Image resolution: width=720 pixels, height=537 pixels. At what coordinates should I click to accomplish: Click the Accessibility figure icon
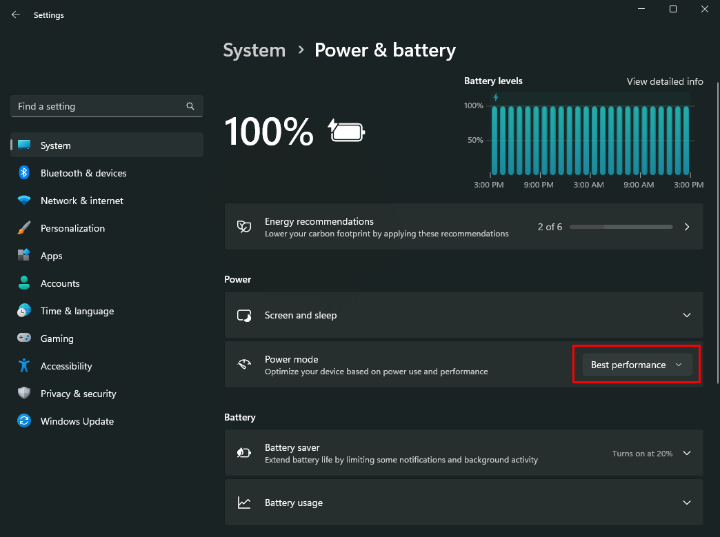(24, 366)
